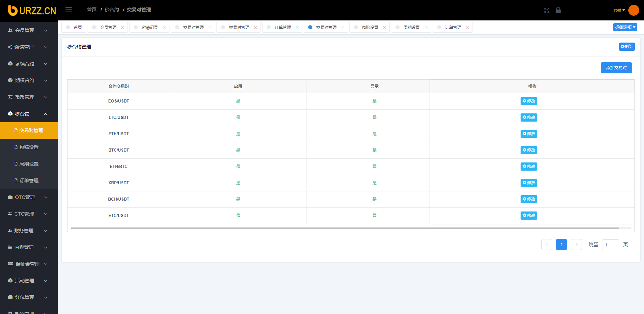Click 修改 for the ETH/BTC row
Viewport: 644px width, 314px height.
[x=529, y=167]
